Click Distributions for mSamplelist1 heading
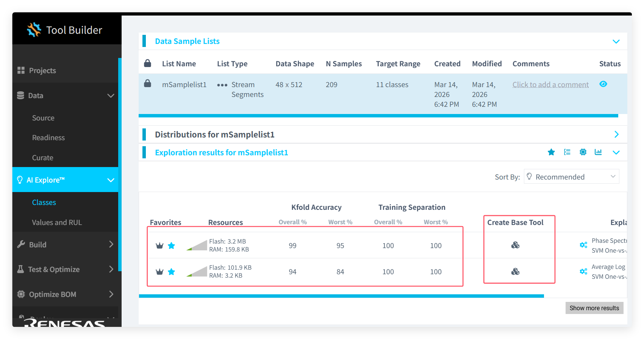 click(215, 134)
